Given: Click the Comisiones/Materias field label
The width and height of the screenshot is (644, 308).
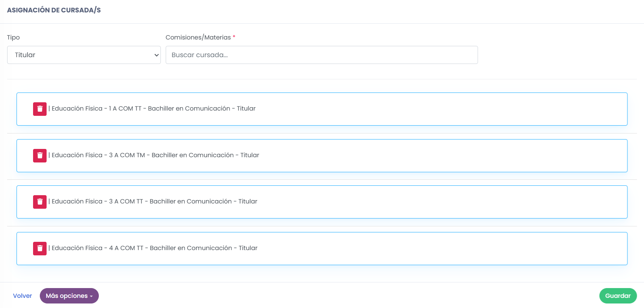Looking at the screenshot, I should 198,37.
